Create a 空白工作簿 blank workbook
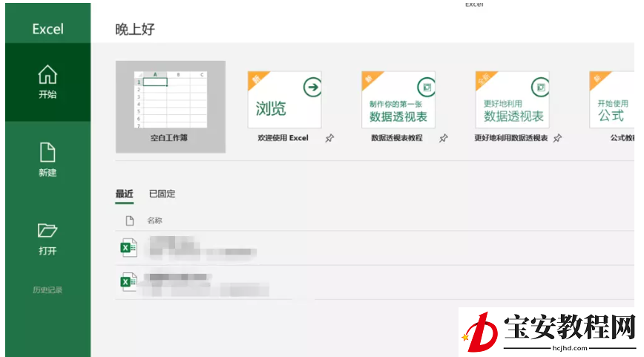This screenshot has width=644, height=357. 171,107
